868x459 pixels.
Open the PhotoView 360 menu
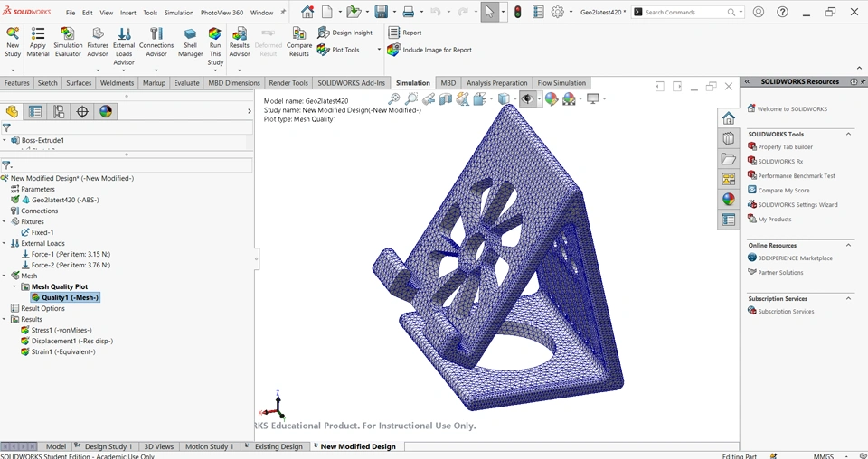[x=222, y=12]
